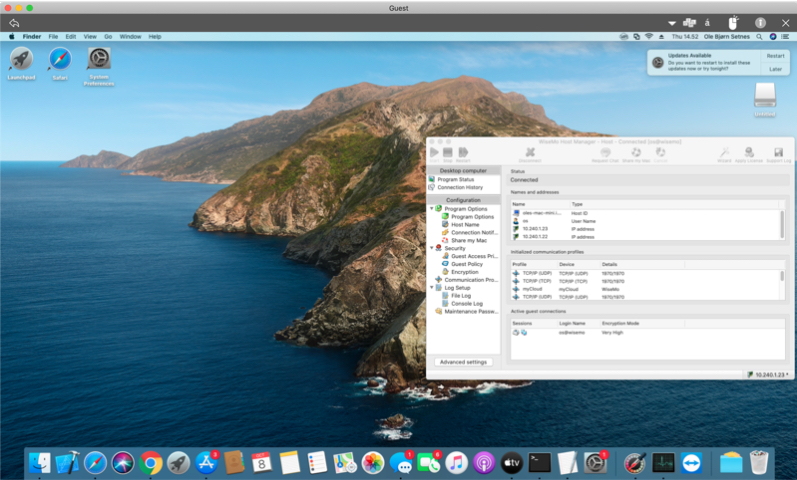Open the Go menu in the menu bar
The width and height of the screenshot is (797, 480).
coord(108,36)
